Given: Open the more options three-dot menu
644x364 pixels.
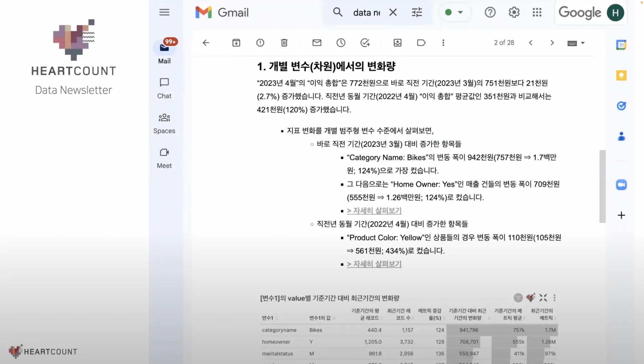Looking at the screenshot, I should pos(443,43).
